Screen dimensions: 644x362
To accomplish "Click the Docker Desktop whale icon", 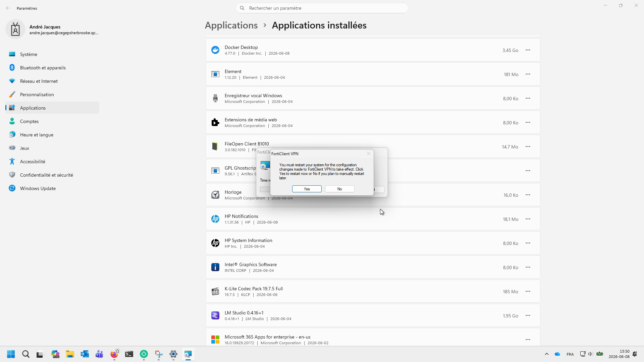I will tap(215, 50).
